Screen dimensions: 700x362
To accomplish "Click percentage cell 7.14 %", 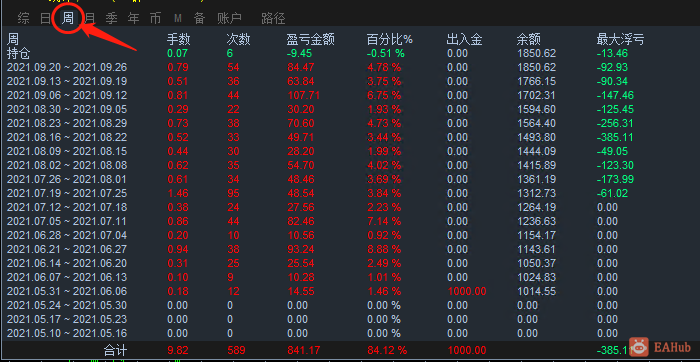I will coord(384,221).
